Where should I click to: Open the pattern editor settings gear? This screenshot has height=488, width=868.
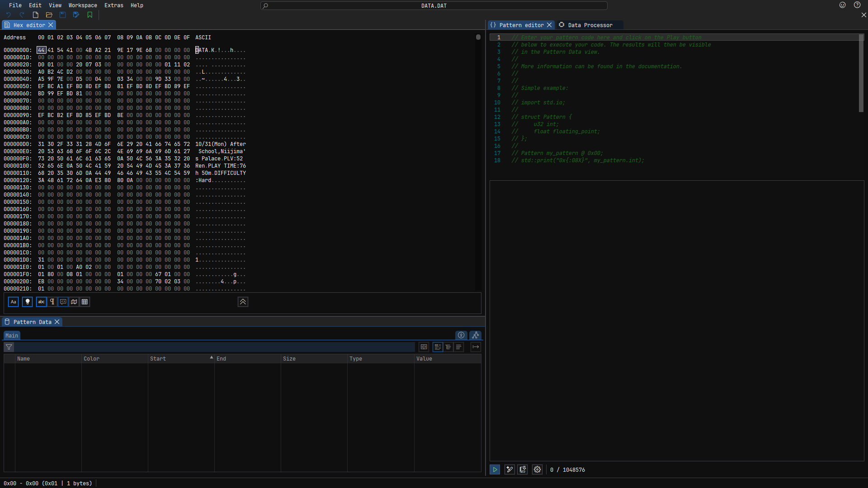pyautogui.click(x=537, y=469)
